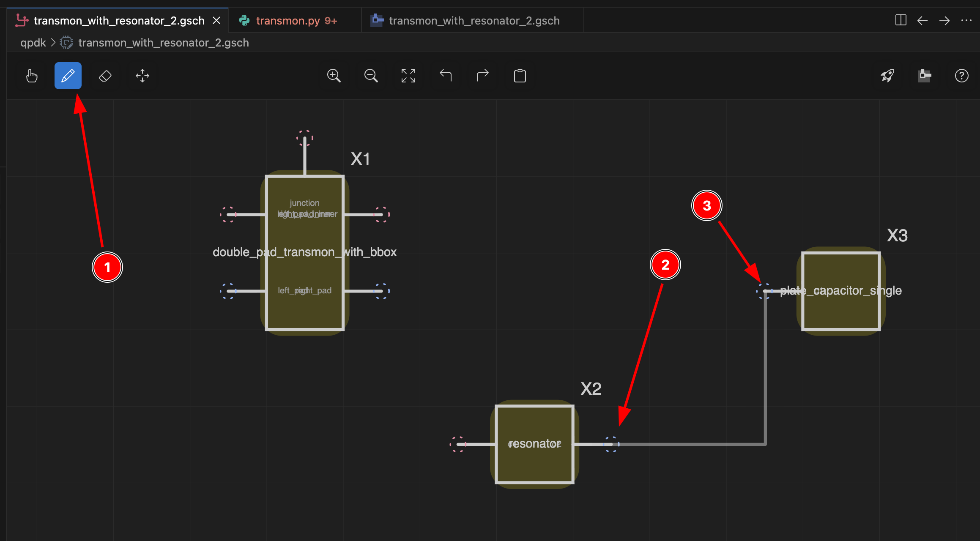Select the active transmon_with_resonator_2.gsch schematic tab
Image resolution: width=980 pixels, height=541 pixels.
pyautogui.click(x=118, y=20)
